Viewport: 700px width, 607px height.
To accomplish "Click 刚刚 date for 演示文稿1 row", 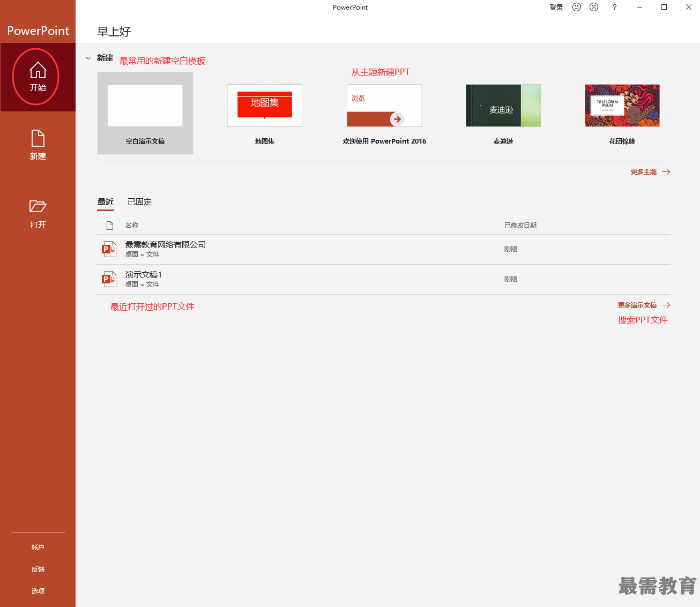I will tap(511, 279).
